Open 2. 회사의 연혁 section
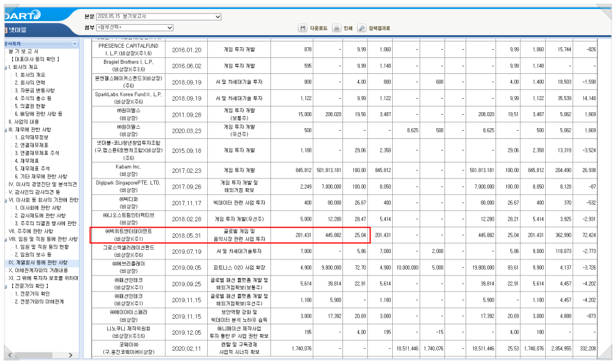 coord(30,82)
